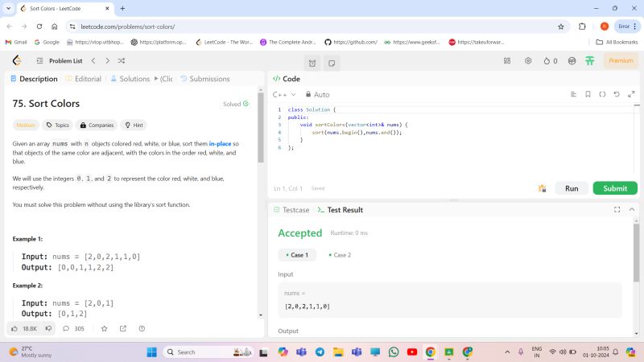Open the Gmail bookmark

point(16,43)
